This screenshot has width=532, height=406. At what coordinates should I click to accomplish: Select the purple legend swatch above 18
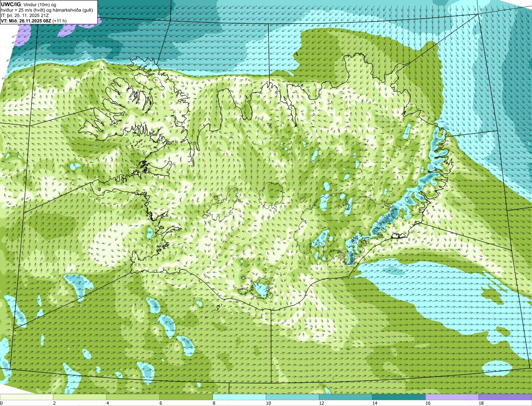(x=505, y=397)
